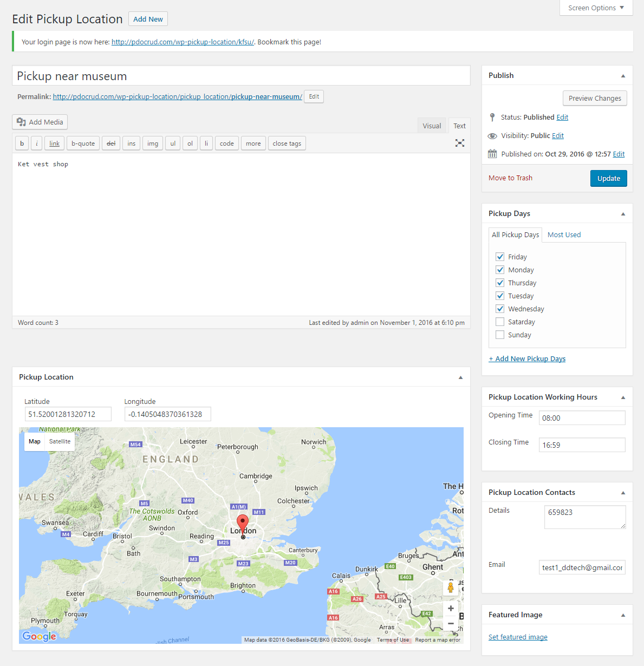The width and height of the screenshot is (644, 666).
Task: Click Add New Pickup Days link
Action: [527, 358]
